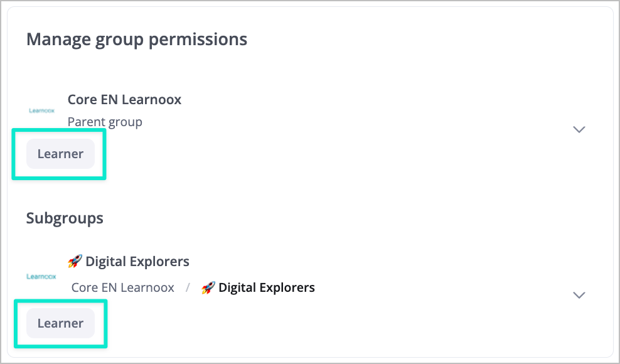Click the Learner badge under Core EN Learnoox
The image size is (620, 364).
coord(60,154)
